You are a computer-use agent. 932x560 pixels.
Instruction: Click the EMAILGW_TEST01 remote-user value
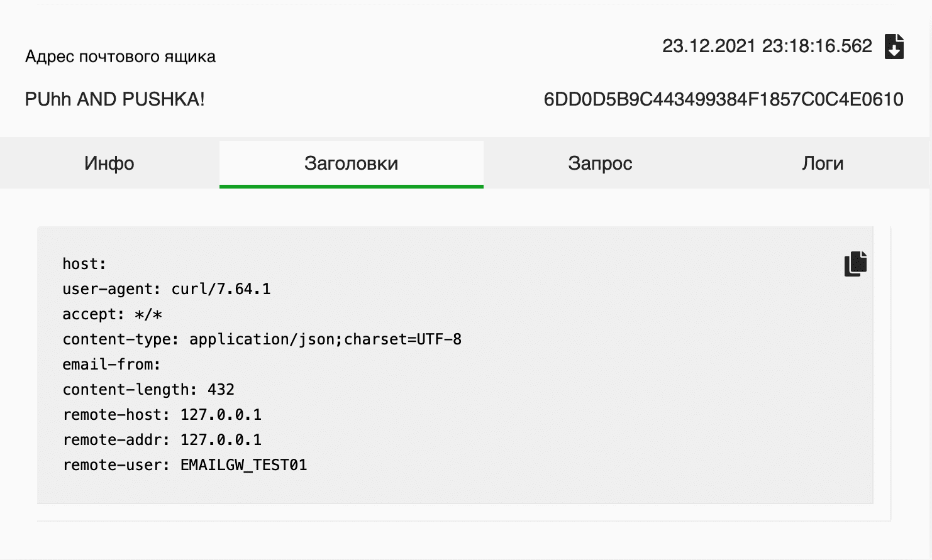[243, 465]
